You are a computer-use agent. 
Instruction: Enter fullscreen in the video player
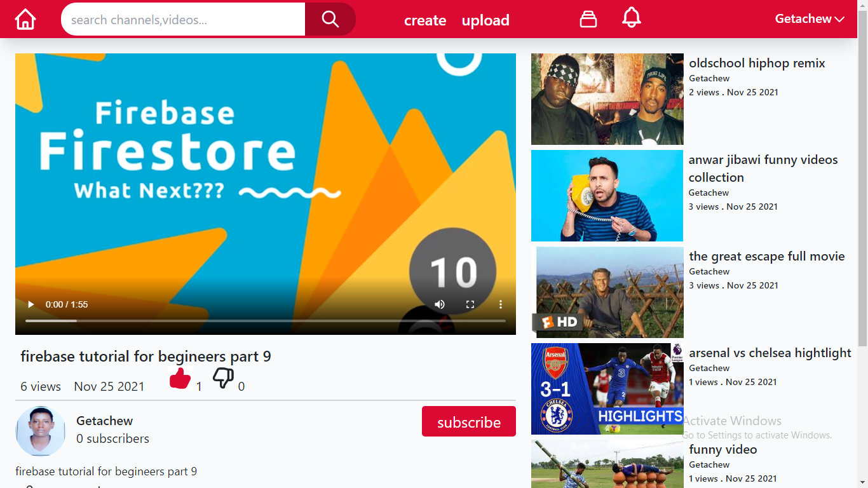(470, 304)
